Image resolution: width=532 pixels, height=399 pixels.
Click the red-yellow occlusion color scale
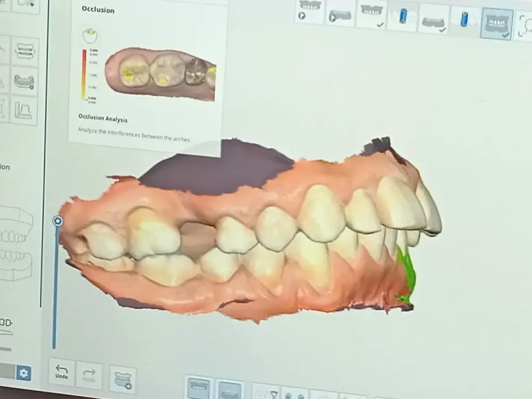(84, 74)
